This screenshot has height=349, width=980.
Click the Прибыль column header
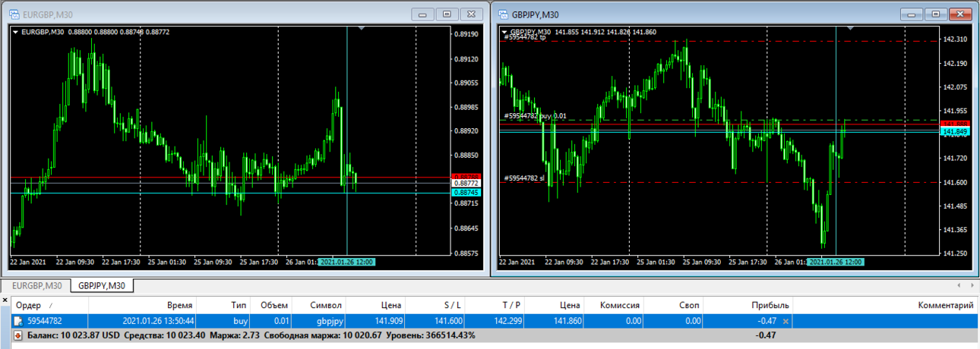pos(748,305)
